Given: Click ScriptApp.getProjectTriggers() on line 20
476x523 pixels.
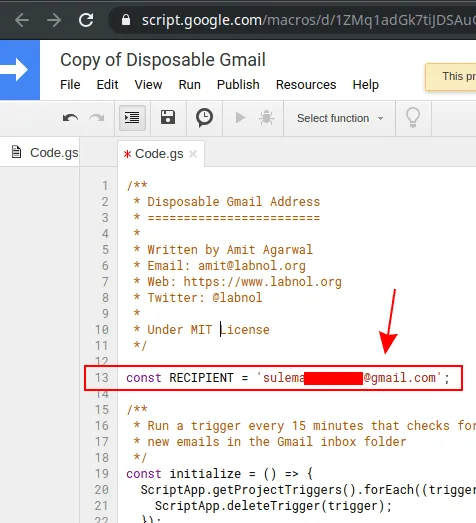Looking at the screenshot, I should [x=249, y=490].
